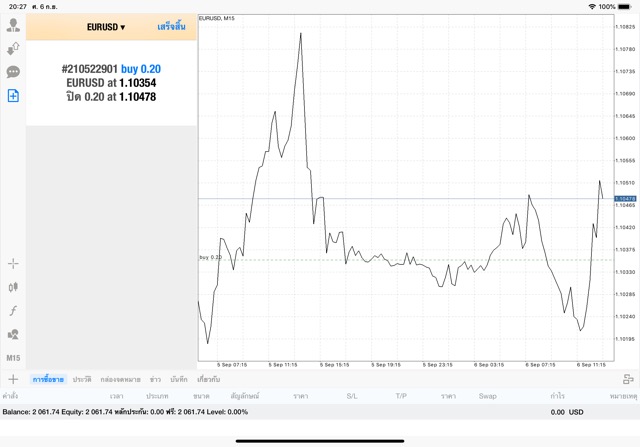Viewport: 640px width, 447px height.
Task: Tap the plus icon in bottom toolbar
Action: point(13,379)
